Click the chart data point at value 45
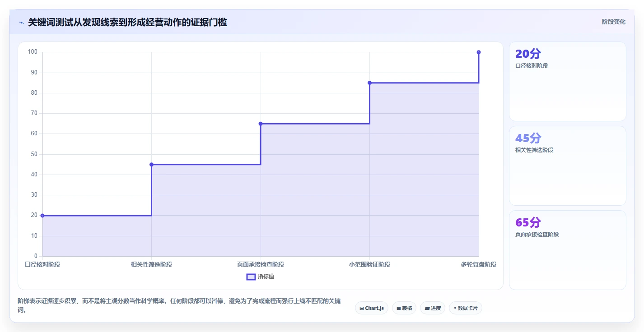The width and height of the screenshot is (644, 332). coord(151,165)
